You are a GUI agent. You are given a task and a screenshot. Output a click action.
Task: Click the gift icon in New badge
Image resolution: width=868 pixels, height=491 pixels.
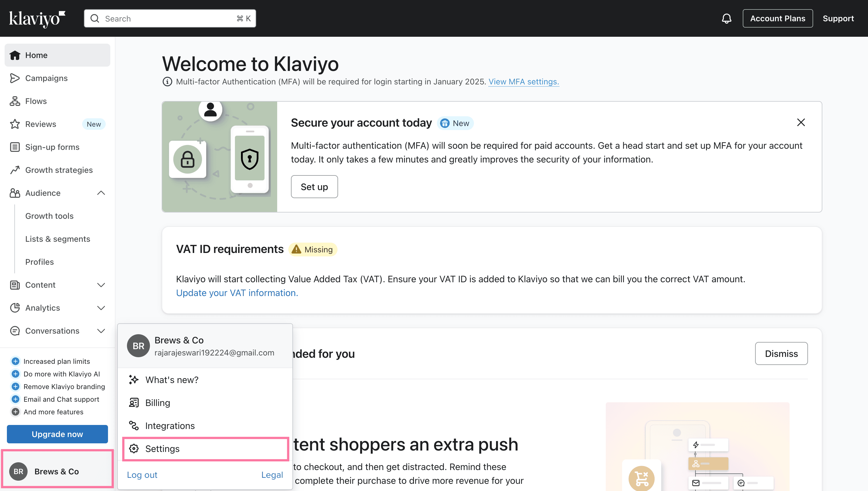click(445, 123)
